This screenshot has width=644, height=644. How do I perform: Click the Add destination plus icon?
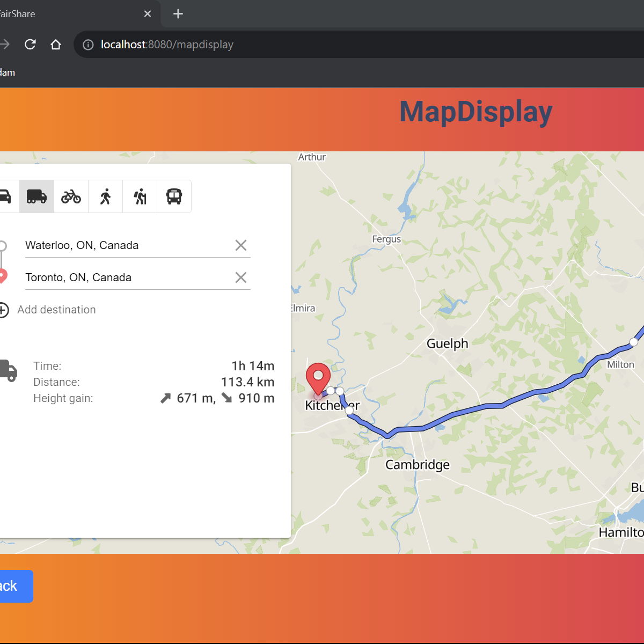3,310
